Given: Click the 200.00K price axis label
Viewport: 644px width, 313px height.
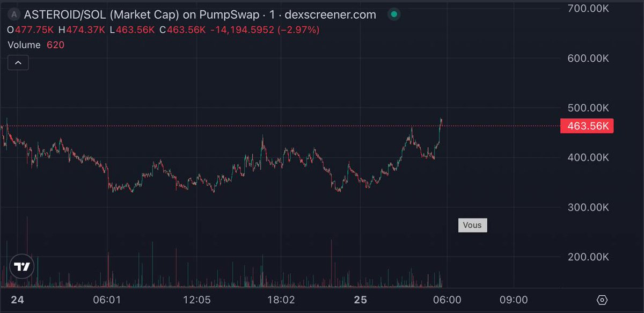Looking at the screenshot, I should (x=588, y=257).
